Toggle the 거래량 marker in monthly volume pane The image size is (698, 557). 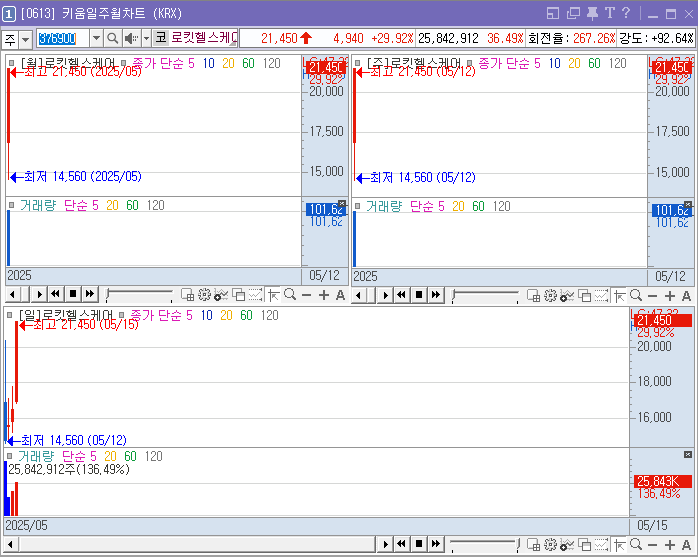coord(12,205)
